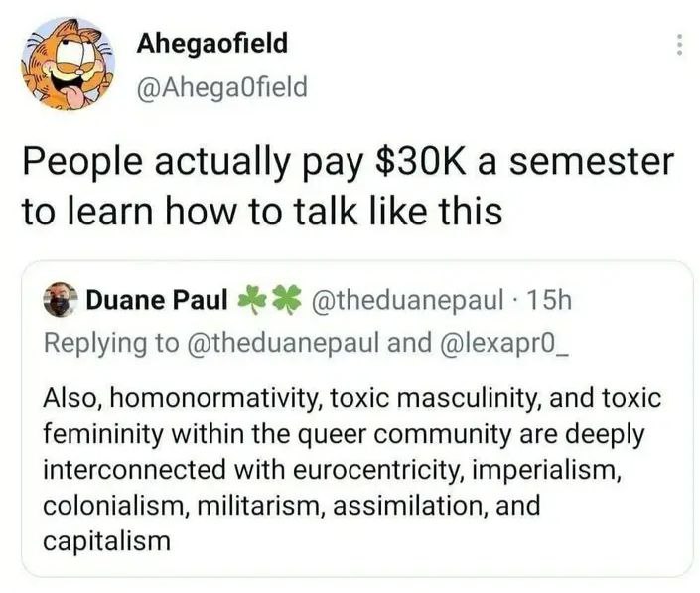Click Duane Paul's small avatar photo
700x593 pixels.
(x=61, y=299)
